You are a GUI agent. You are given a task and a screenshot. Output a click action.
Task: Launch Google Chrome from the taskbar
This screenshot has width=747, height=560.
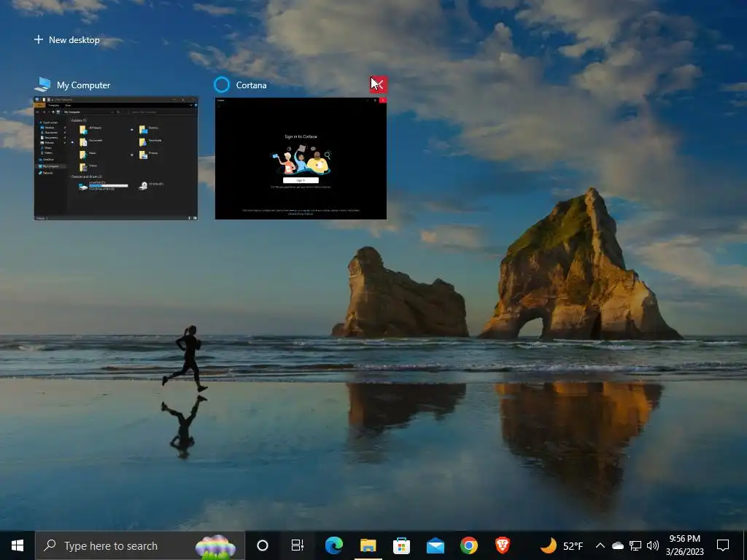(x=469, y=545)
